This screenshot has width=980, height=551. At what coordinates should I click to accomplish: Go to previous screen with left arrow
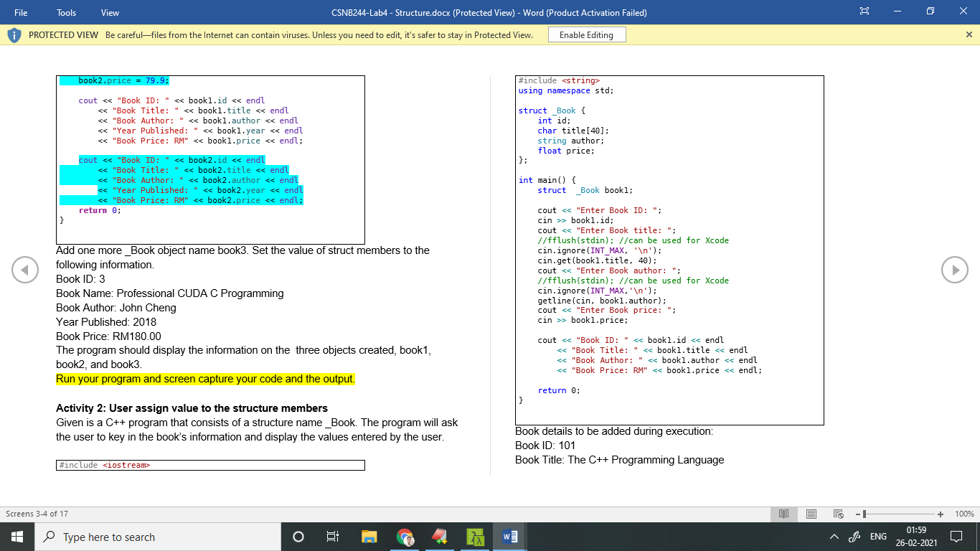25,270
